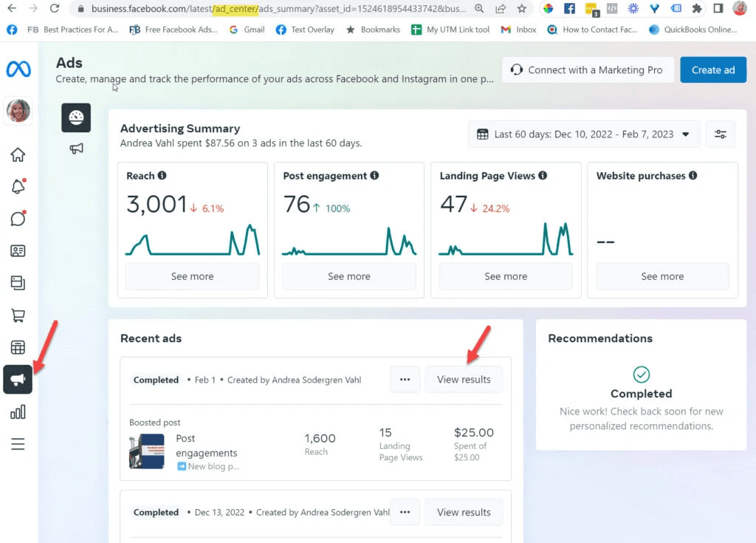Open the Gmail bookmark
The width and height of the screenshot is (756, 543).
point(247,30)
